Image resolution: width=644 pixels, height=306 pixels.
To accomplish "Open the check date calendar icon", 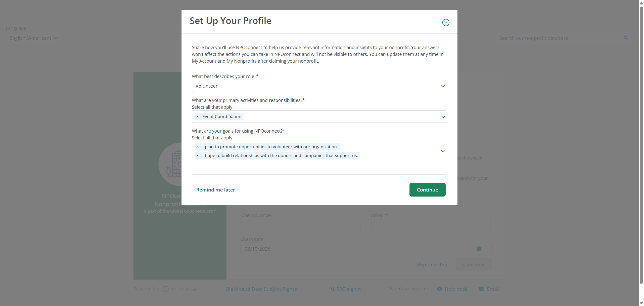I will 478,249.
